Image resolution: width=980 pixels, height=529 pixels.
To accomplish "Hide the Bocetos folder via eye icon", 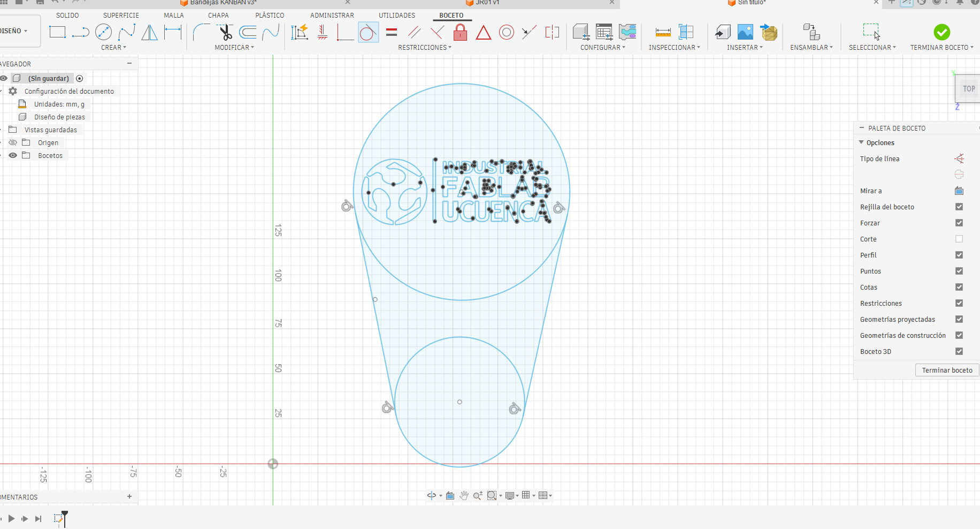I will (13, 155).
